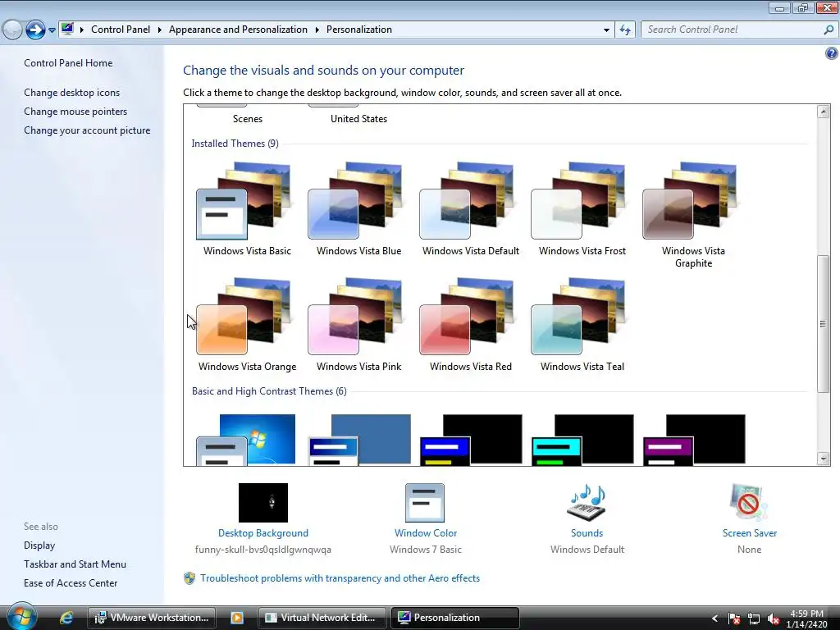
Task: Choose the Windows Vista Orange theme
Action: coord(247,325)
